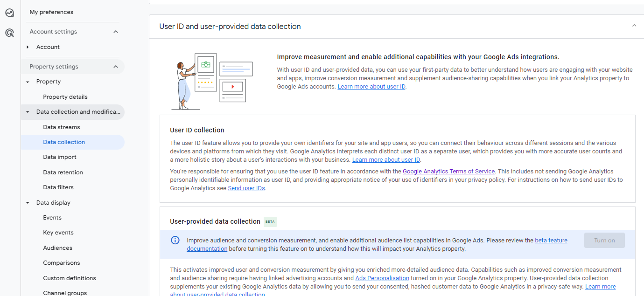Viewport: 644px width, 296px height.
Task: Click the info icon in beta notice
Action: coord(175,241)
